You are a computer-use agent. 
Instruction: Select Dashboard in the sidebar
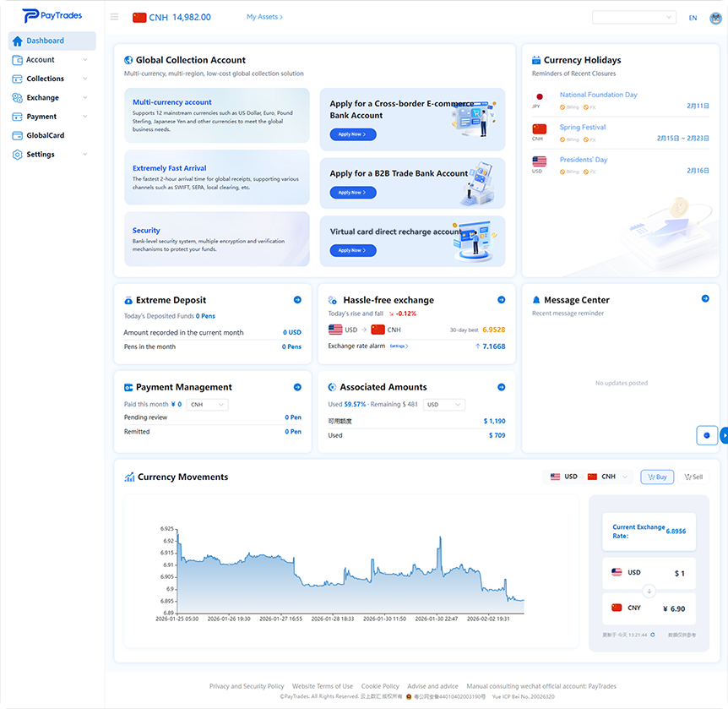[45, 41]
